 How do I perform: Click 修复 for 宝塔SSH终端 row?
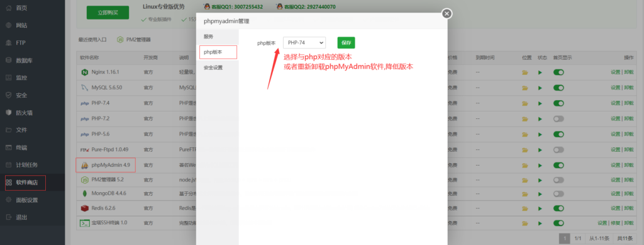(615, 223)
